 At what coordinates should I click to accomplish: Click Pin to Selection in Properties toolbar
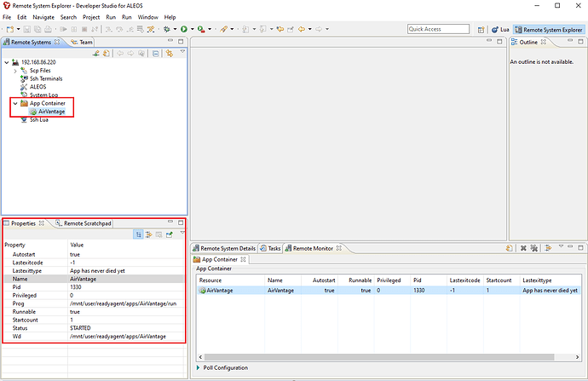tap(170, 234)
